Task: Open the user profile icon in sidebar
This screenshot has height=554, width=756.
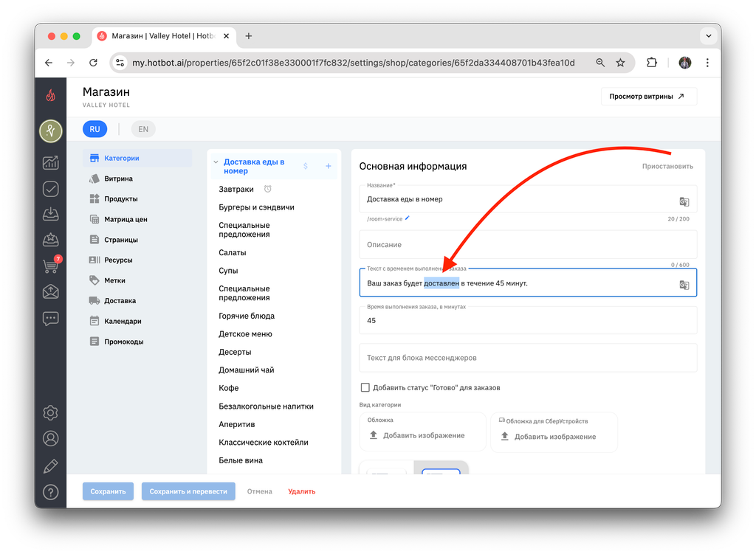Action: point(51,438)
